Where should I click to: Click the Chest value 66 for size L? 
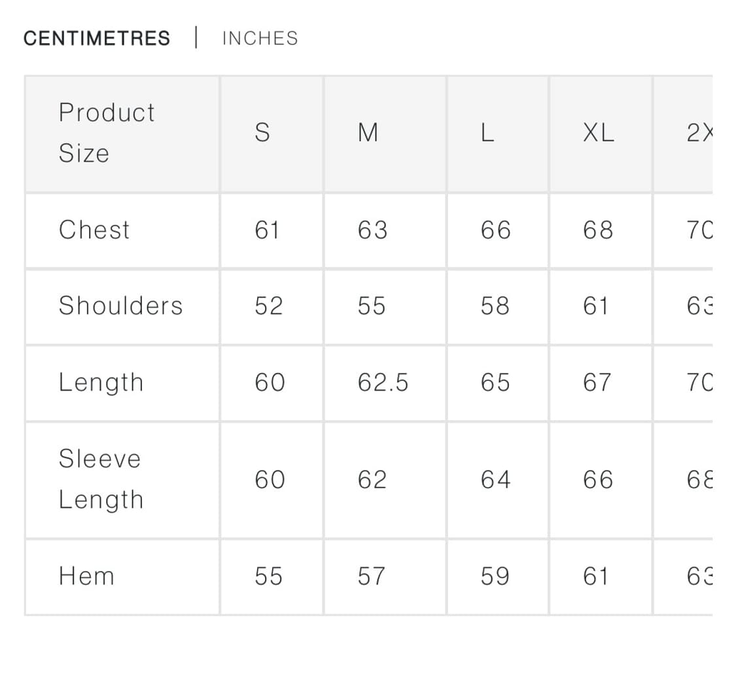coord(495,230)
